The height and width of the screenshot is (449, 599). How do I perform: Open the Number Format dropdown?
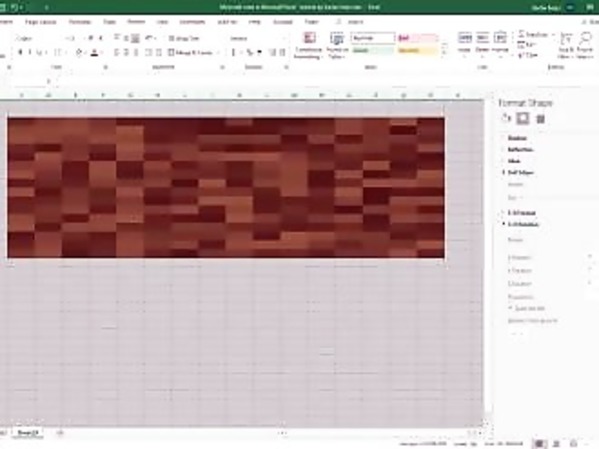pyautogui.click(x=257, y=38)
